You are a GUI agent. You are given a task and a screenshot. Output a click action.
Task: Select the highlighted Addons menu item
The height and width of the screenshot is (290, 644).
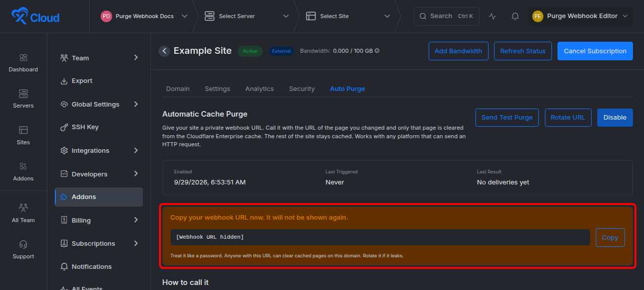click(99, 197)
